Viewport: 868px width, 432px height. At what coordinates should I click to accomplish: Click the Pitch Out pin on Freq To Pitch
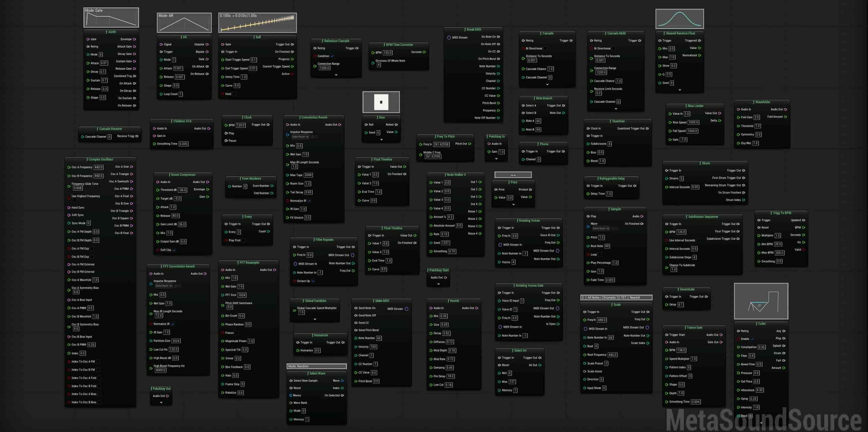[x=469, y=144]
